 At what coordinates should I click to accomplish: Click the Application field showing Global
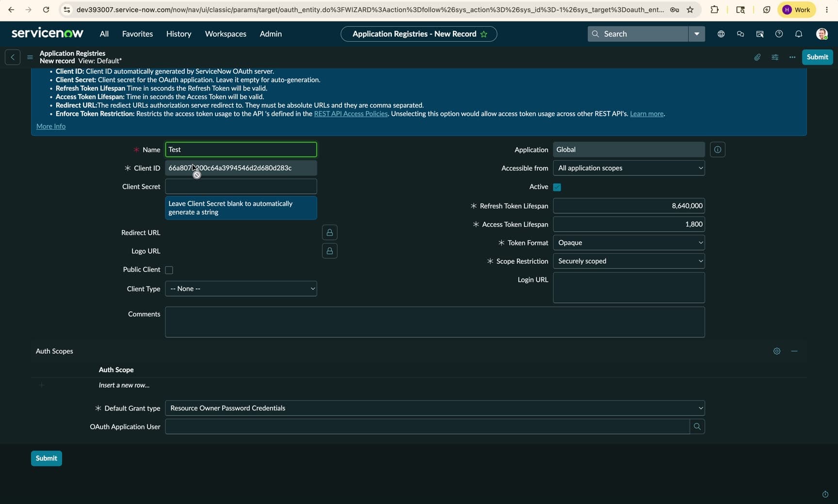(x=629, y=150)
